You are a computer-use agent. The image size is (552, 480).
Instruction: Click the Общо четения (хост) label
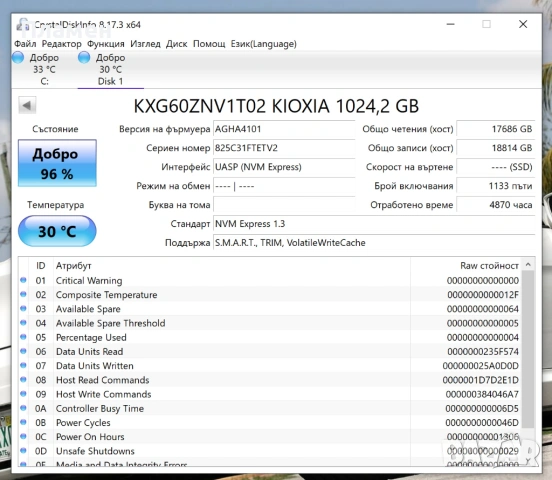(408, 129)
